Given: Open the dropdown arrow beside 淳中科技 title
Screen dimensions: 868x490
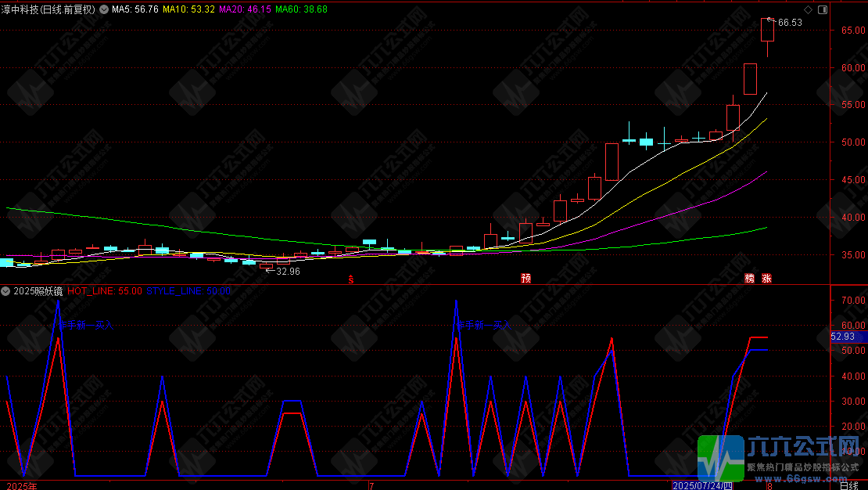Looking at the screenshot, I should coord(103,9).
